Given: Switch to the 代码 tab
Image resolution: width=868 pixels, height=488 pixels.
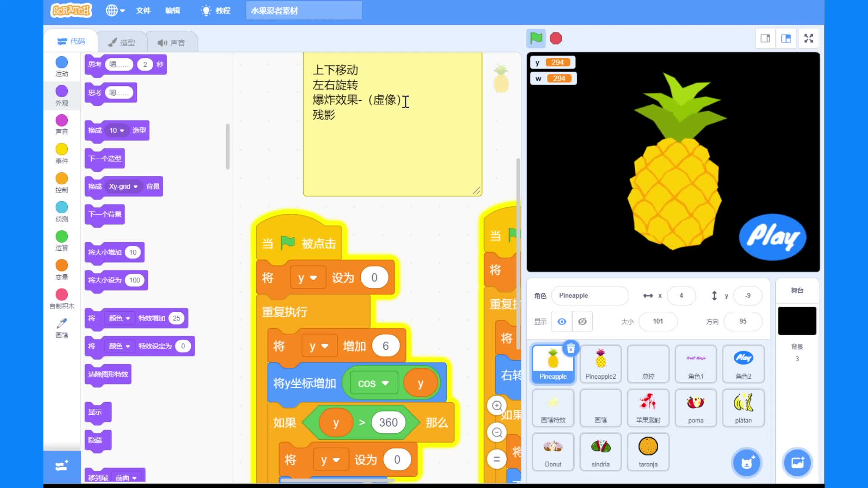Looking at the screenshot, I should pos(71,41).
